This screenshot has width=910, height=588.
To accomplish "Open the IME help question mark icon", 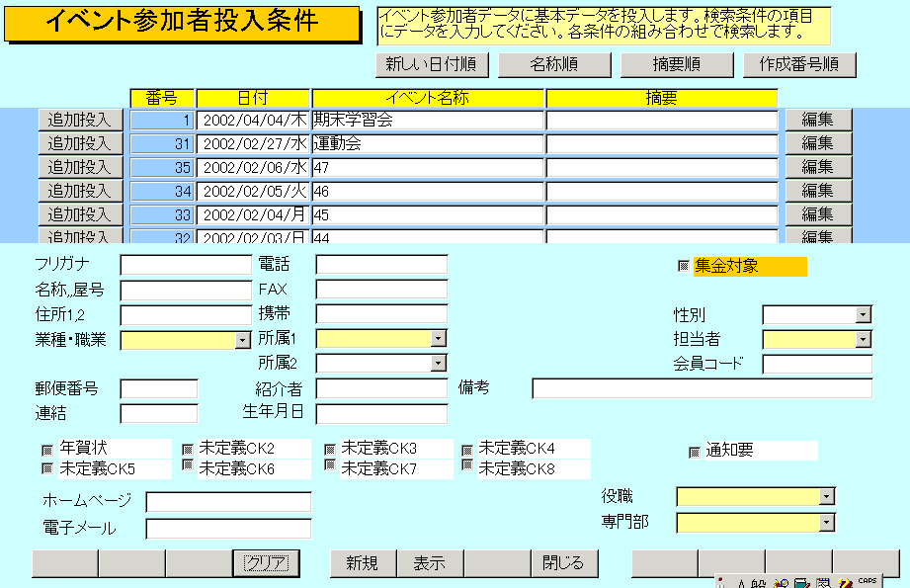I will click(x=845, y=584).
